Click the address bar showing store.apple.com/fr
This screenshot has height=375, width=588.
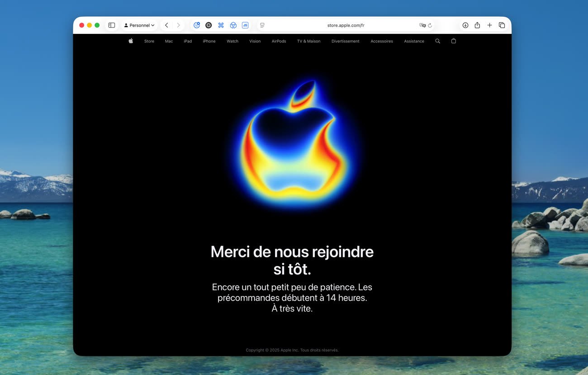click(346, 25)
